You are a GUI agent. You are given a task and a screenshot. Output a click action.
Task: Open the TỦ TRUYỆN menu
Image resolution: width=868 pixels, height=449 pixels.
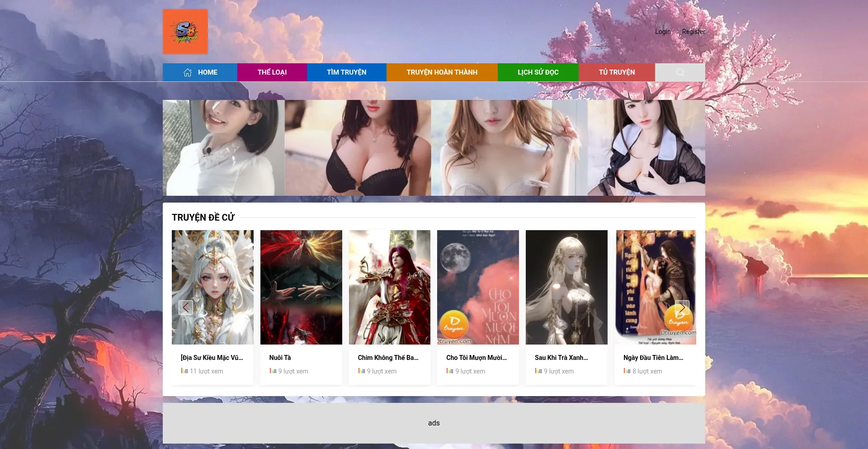pos(617,72)
